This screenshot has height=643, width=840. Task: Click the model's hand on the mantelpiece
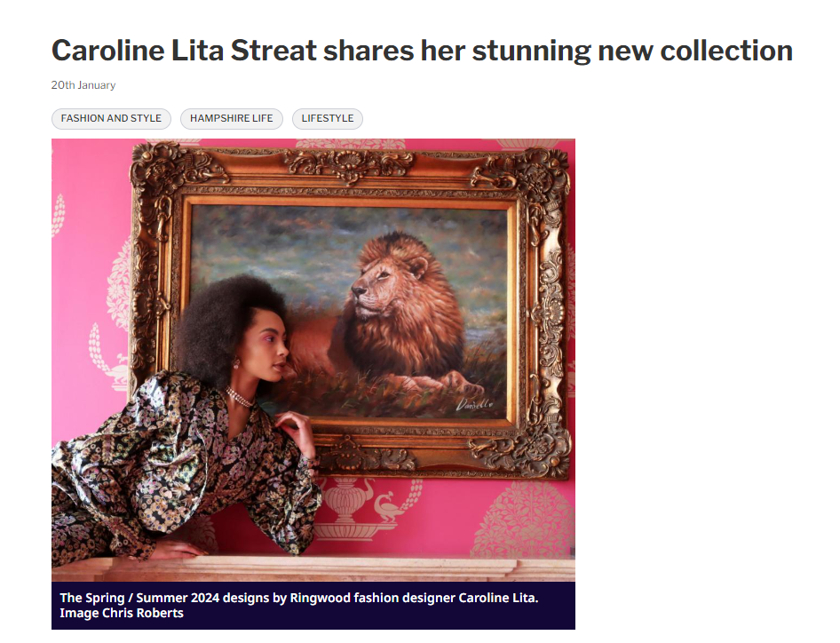click(x=177, y=549)
